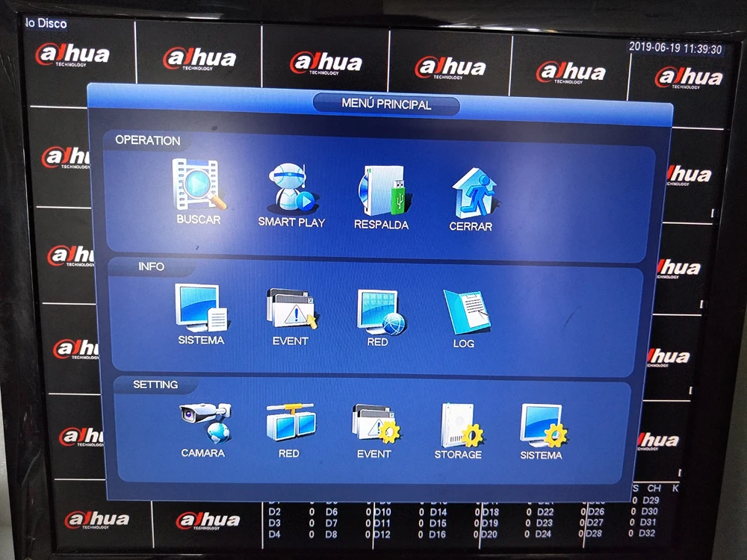Image resolution: width=747 pixels, height=560 pixels.
Task: Click the D32 channel entry
Action: click(646, 533)
